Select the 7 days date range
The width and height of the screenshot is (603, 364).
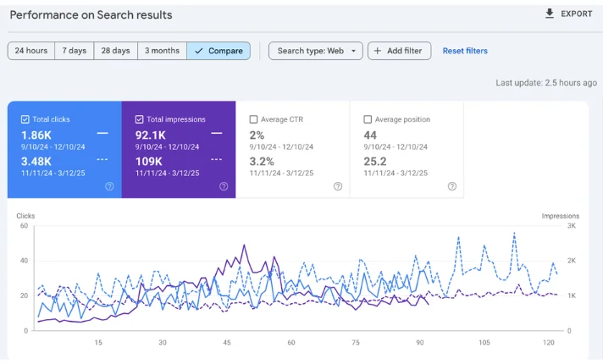[75, 51]
